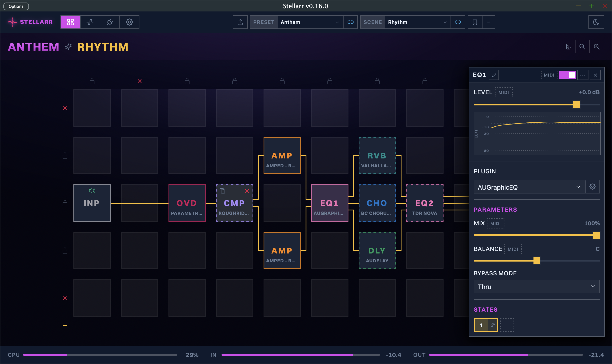Open the plugins plug tab
This screenshot has height=364, width=612.
coord(110,22)
